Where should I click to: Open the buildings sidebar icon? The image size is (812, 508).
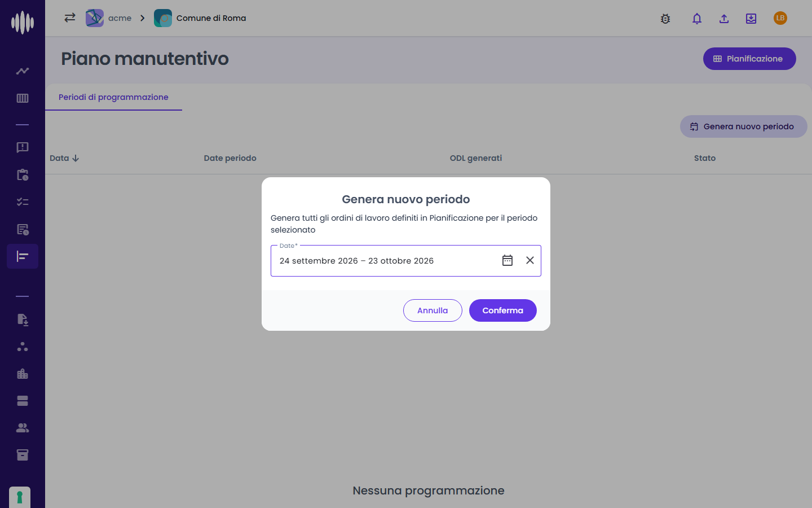coord(23,374)
